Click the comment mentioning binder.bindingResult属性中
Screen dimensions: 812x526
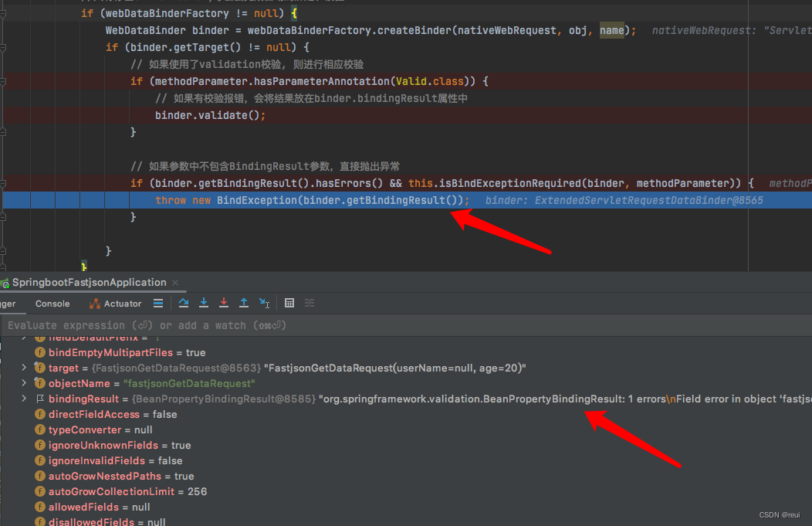311,98
